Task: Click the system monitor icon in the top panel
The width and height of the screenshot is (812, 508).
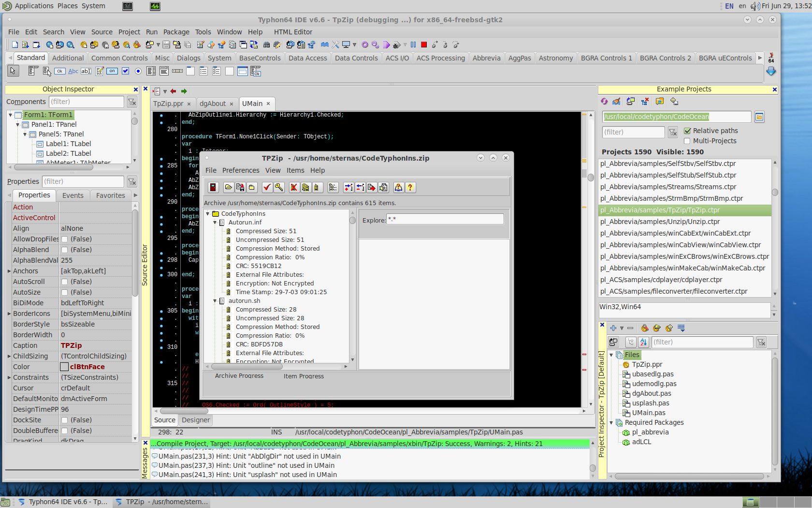Action: [155, 6]
